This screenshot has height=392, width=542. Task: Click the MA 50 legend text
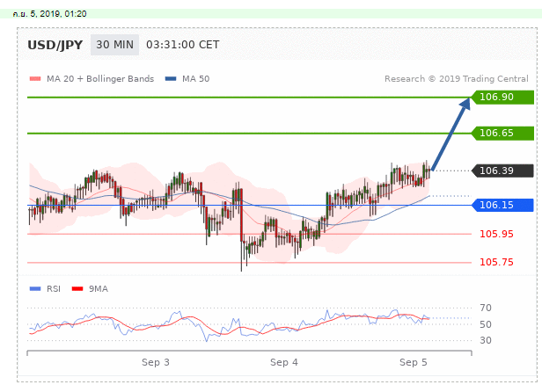(195, 79)
